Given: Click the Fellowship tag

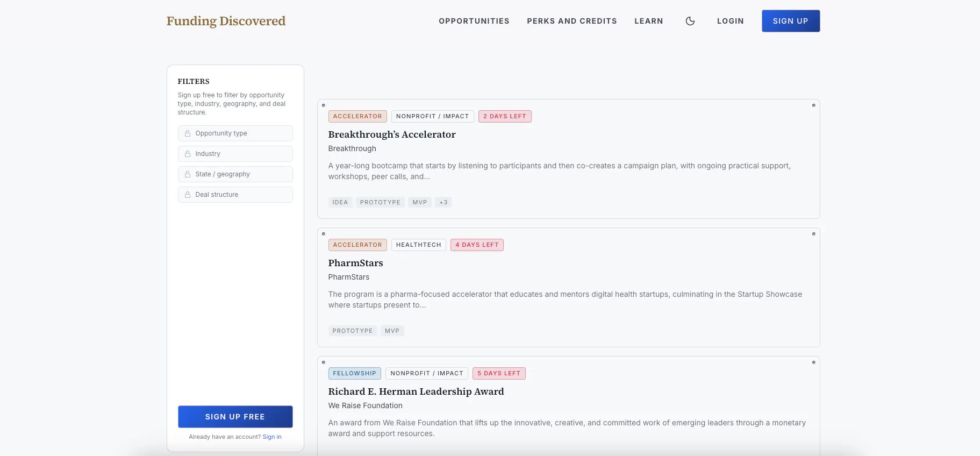Looking at the screenshot, I should pyautogui.click(x=354, y=373).
